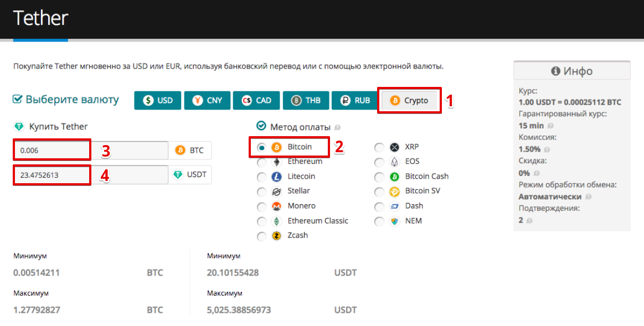Click Tether icon beside Купить Tether
Screen dimensions: 644x326
coord(19,127)
